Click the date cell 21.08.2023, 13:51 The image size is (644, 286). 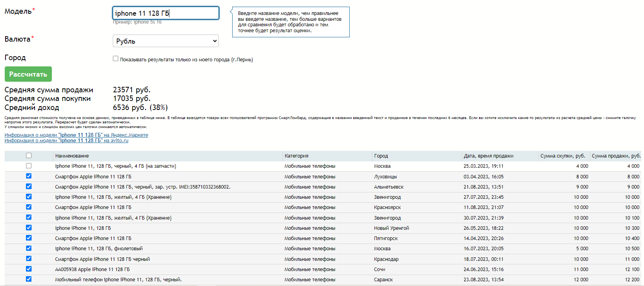click(x=483, y=187)
